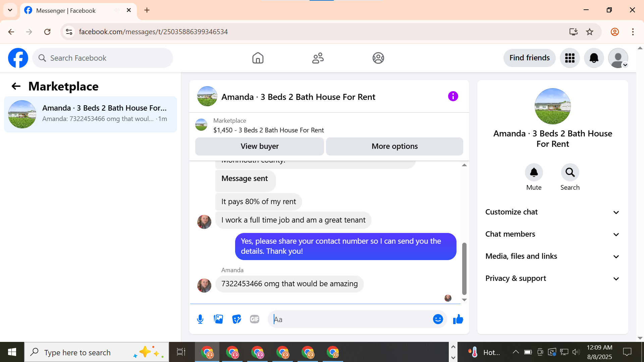Open the Facebook menu grid icon
The width and height of the screenshot is (644, 362).
[570, 58]
